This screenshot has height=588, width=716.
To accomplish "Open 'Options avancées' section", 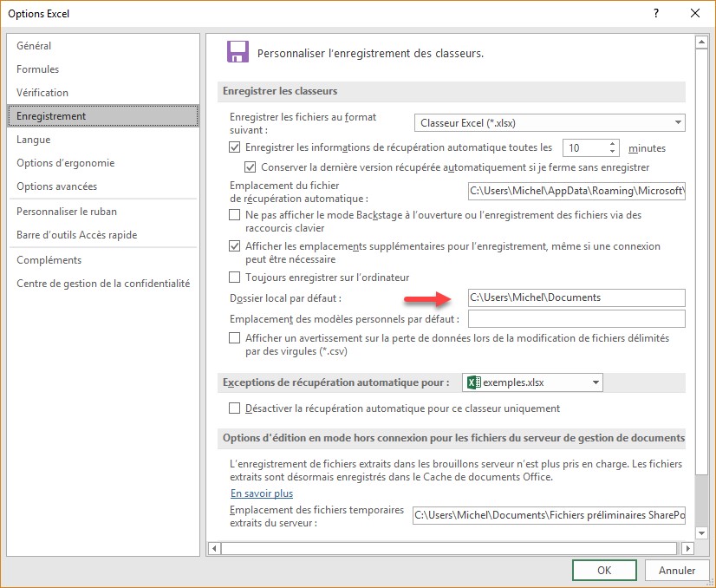I will pos(57,186).
